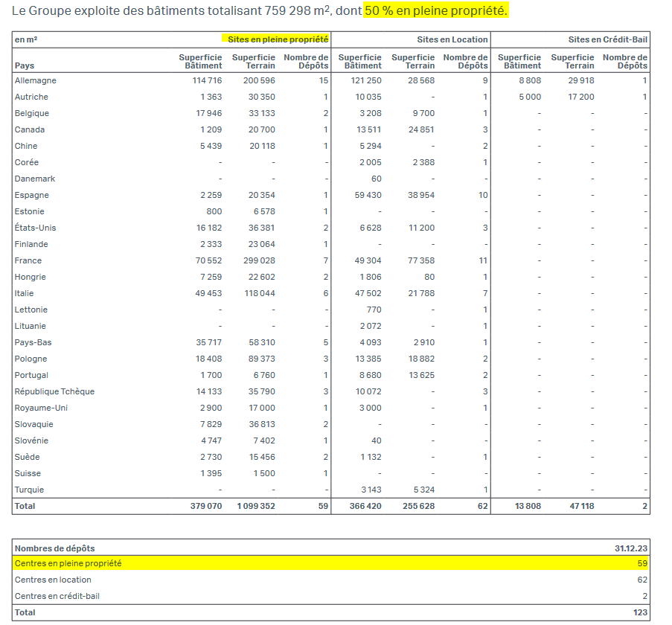The width and height of the screenshot is (672, 625).
Task: Select the Royaume-Uni row label
Action: (42, 408)
